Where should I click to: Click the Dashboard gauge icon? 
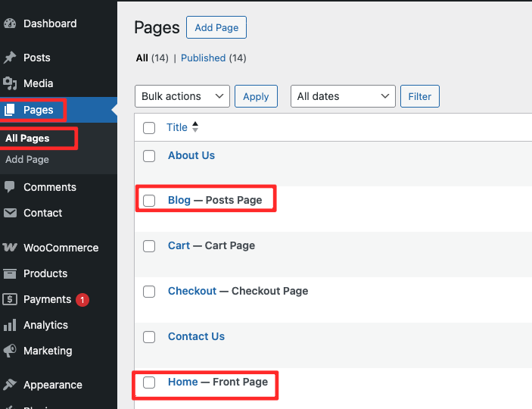10,23
